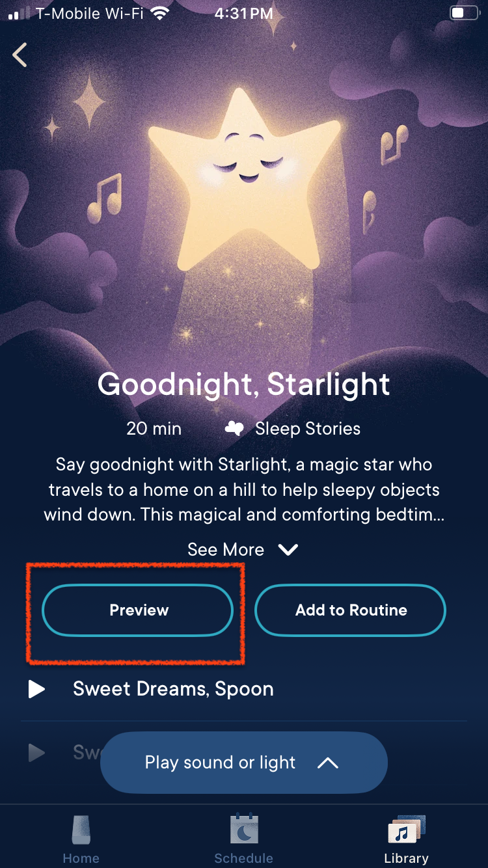This screenshot has height=868, width=488.
Task: Switch to the Home tab
Action: coord(81,858)
